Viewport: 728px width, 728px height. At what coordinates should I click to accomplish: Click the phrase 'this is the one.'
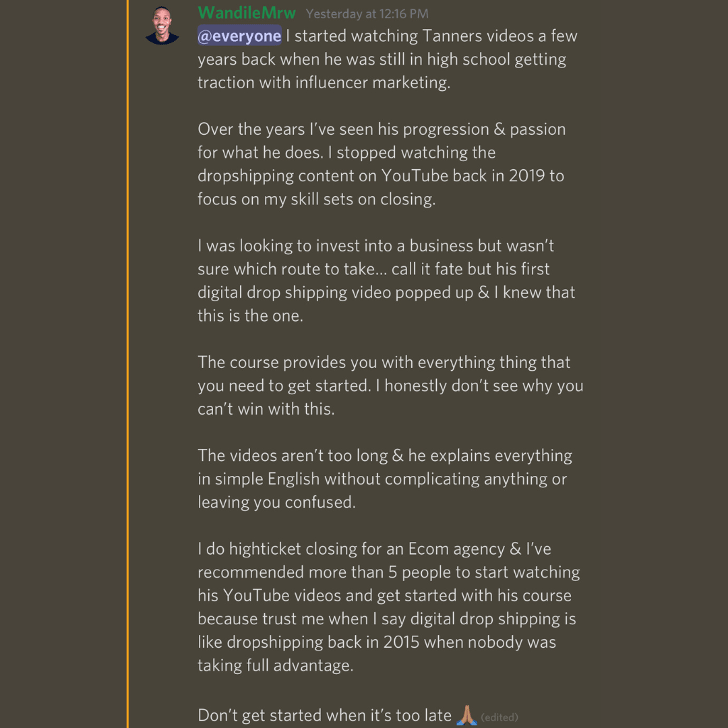[x=250, y=315]
